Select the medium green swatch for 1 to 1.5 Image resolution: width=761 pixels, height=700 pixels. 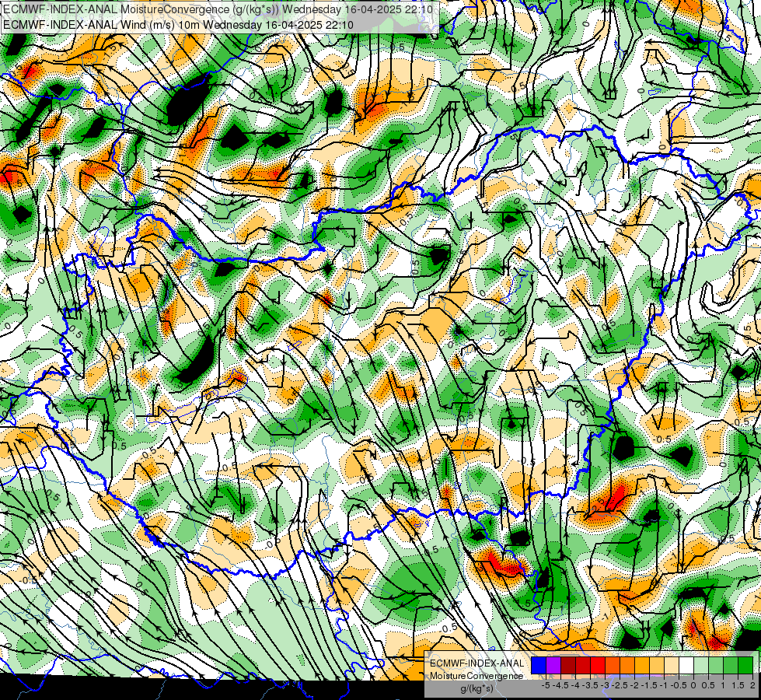731,666
